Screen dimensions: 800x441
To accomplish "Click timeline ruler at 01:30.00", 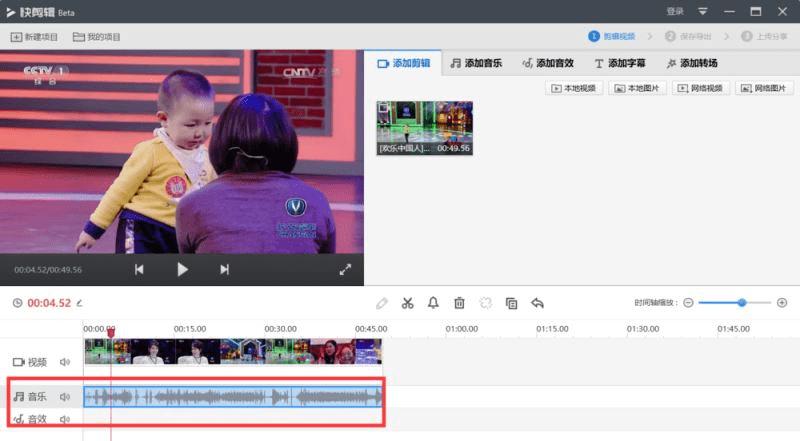I will click(x=643, y=329).
